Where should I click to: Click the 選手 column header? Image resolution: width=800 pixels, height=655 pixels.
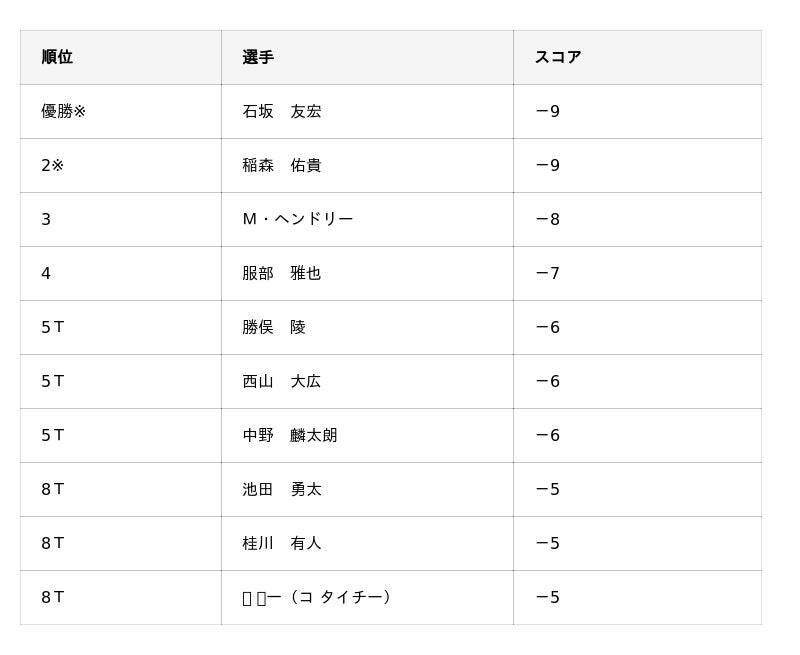tap(258, 57)
